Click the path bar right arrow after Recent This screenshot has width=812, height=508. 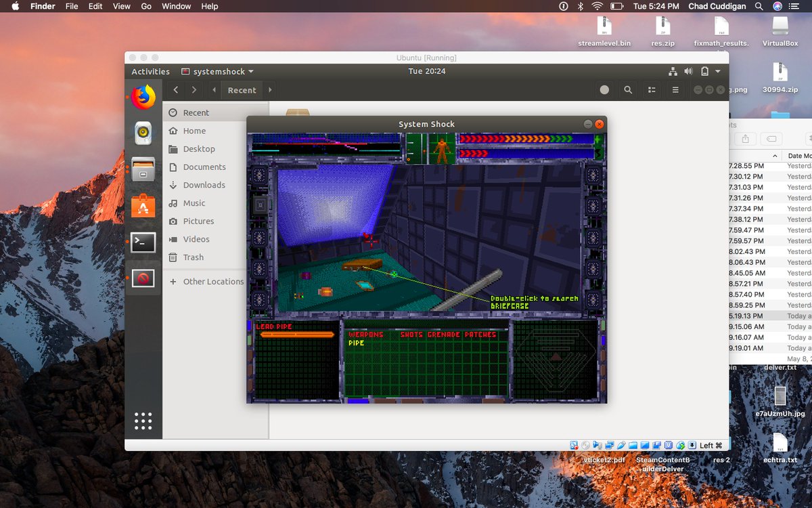(270, 89)
